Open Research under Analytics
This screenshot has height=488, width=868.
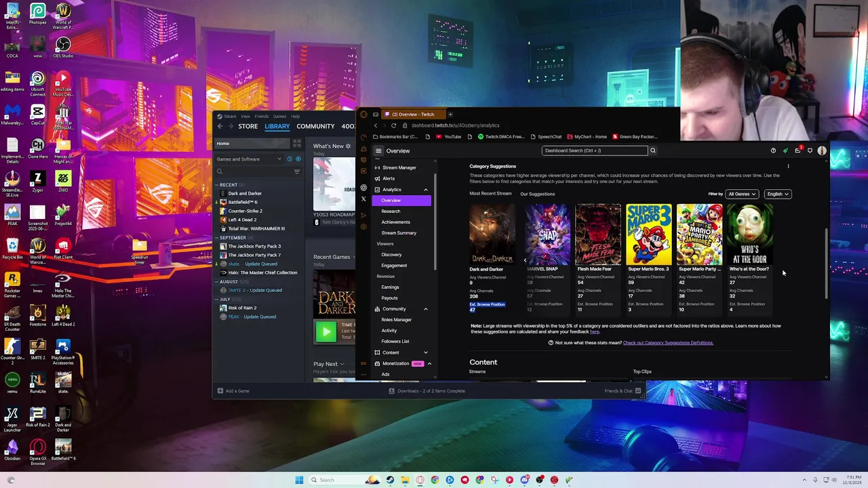pos(391,211)
